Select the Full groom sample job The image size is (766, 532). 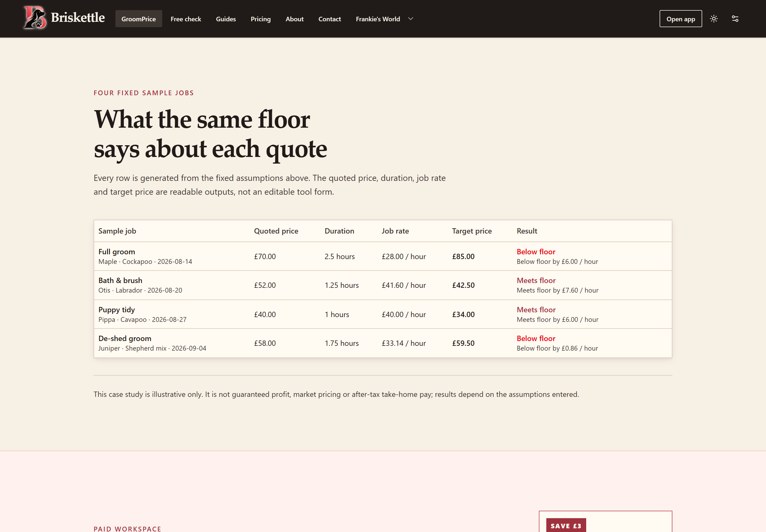pyautogui.click(x=117, y=252)
